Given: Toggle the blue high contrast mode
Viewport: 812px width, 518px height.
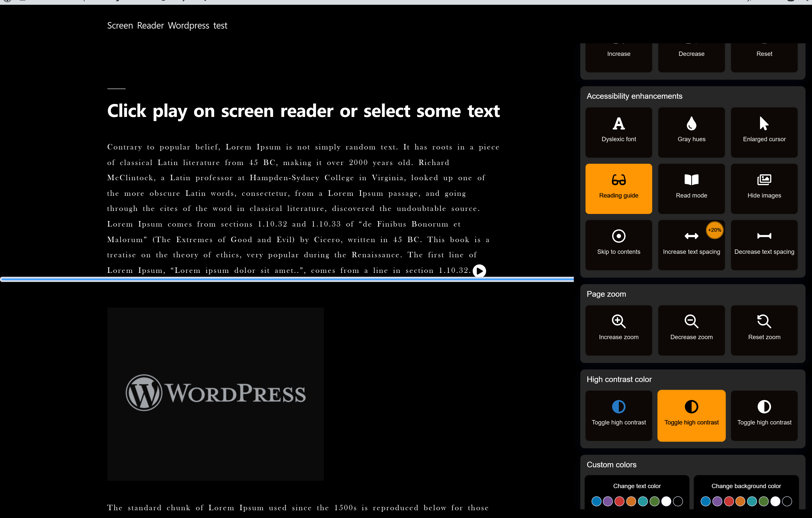Looking at the screenshot, I should pos(618,416).
